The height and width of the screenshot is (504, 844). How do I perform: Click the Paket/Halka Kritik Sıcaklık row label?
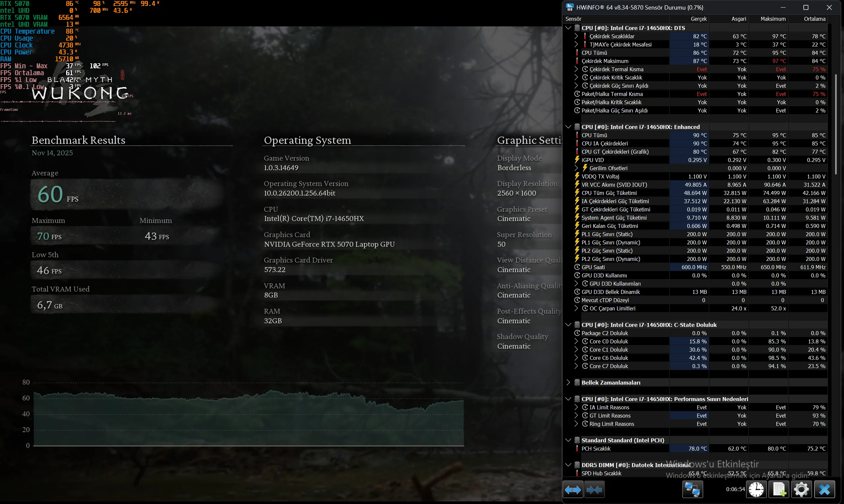tap(611, 102)
